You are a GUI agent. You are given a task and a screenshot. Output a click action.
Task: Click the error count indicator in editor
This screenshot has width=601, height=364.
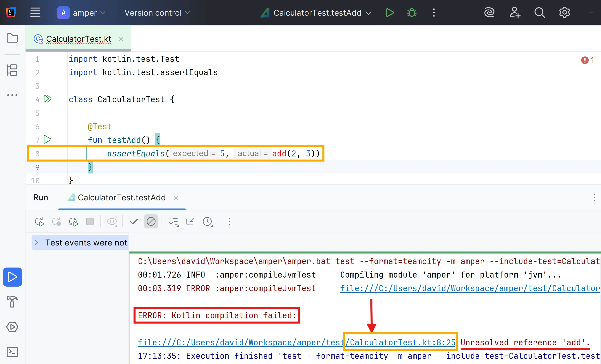(587, 60)
